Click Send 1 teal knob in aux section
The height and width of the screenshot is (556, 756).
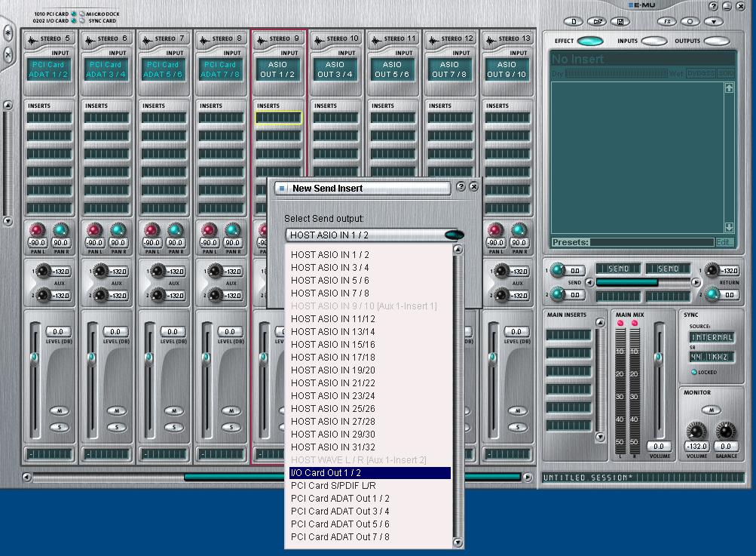(x=558, y=270)
